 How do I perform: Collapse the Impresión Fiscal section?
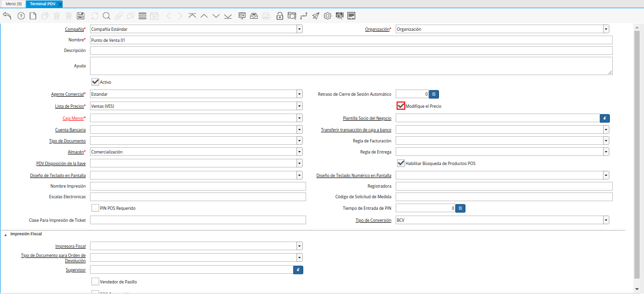[6, 234]
